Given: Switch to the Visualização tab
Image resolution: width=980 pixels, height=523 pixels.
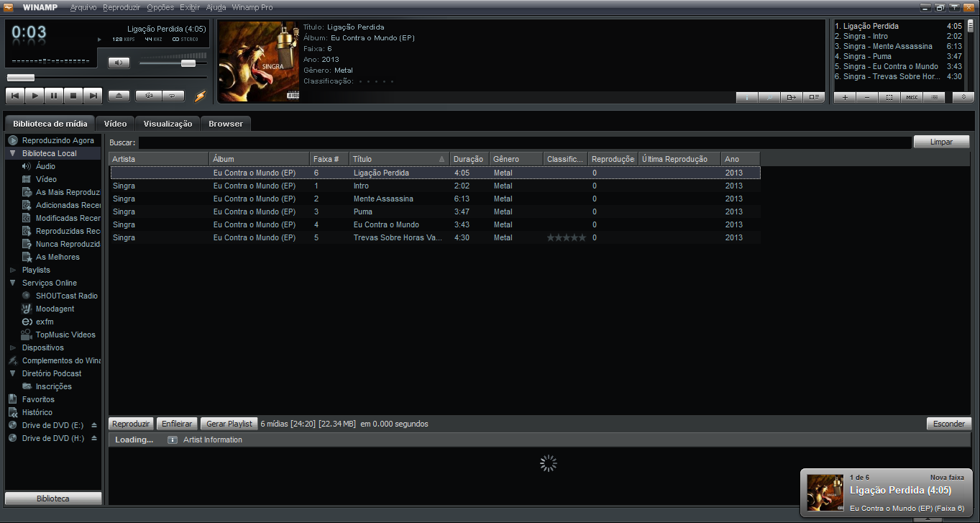Looking at the screenshot, I should pyautogui.click(x=168, y=124).
